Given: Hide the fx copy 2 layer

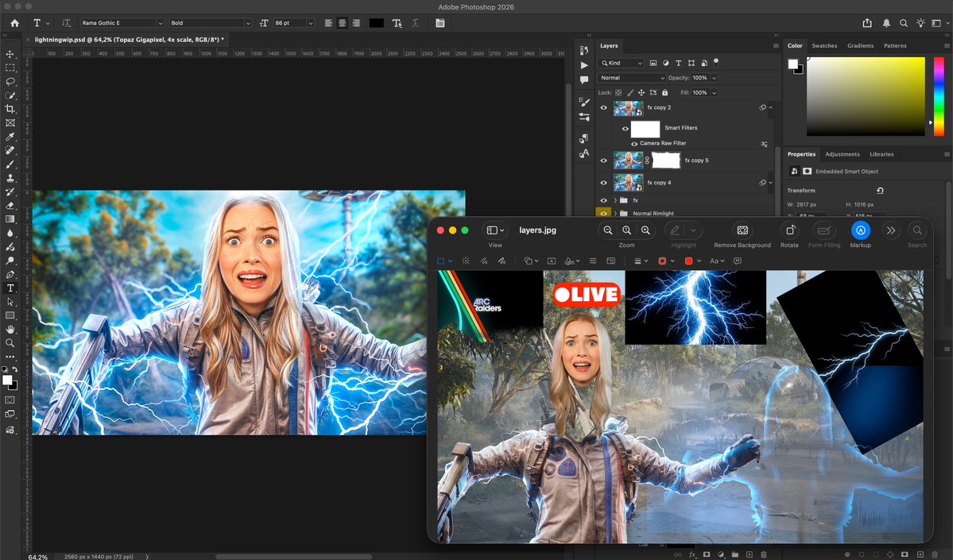Looking at the screenshot, I should (x=603, y=107).
